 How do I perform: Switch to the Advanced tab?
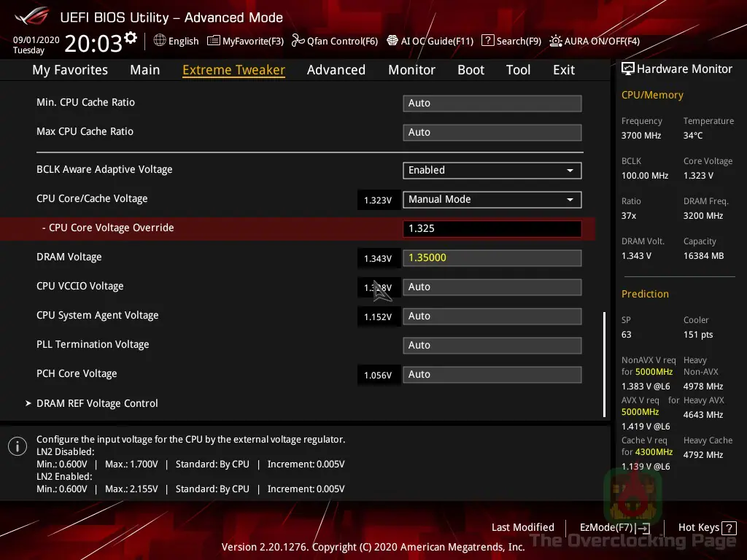tap(336, 70)
